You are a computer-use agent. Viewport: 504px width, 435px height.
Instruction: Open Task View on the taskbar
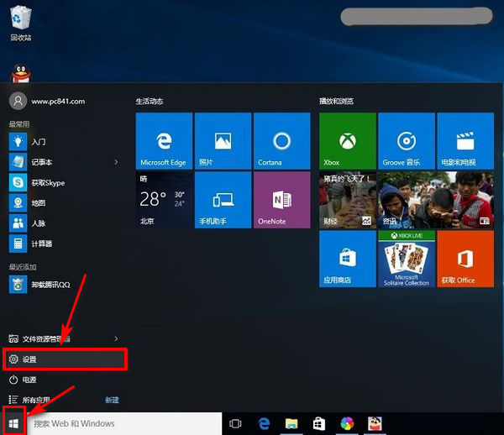(x=235, y=423)
